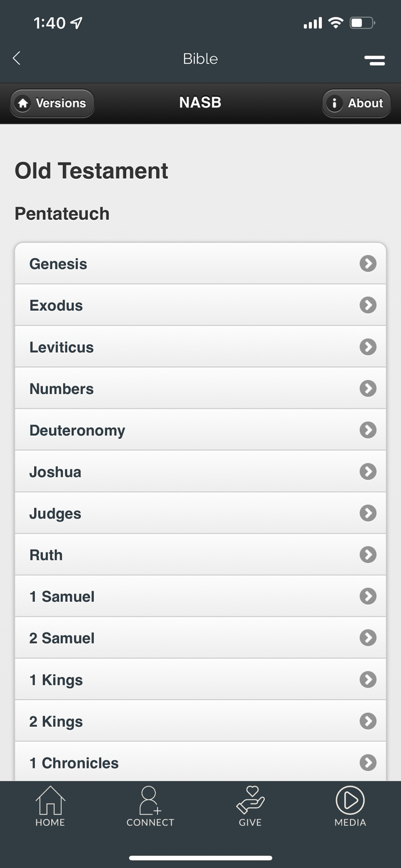Viewport: 401px width, 868px height.
Task: Open the hamburger menu icon
Action: pyautogui.click(x=374, y=60)
